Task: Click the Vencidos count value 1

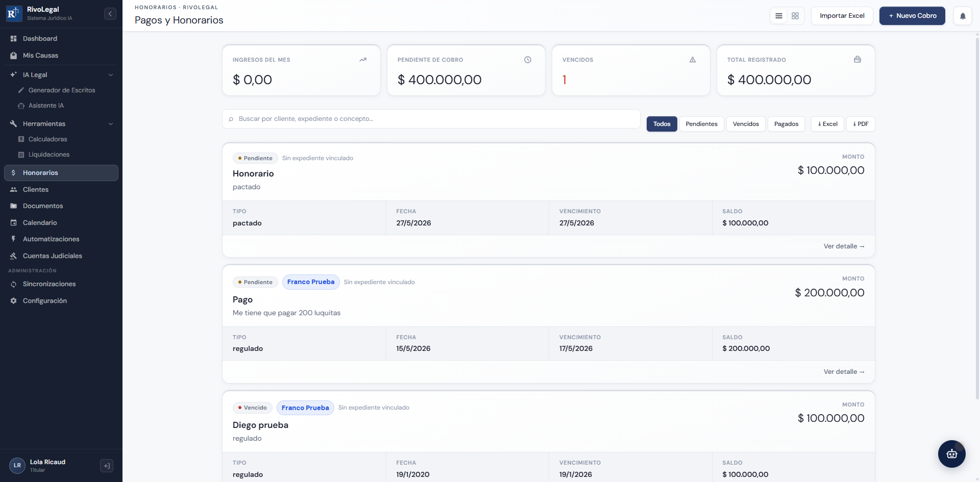Action: pos(565,80)
